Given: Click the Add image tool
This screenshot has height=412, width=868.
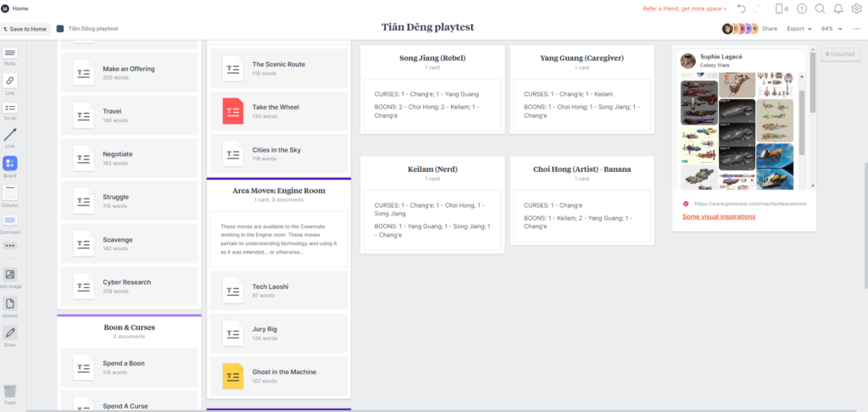Looking at the screenshot, I should tap(10, 276).
